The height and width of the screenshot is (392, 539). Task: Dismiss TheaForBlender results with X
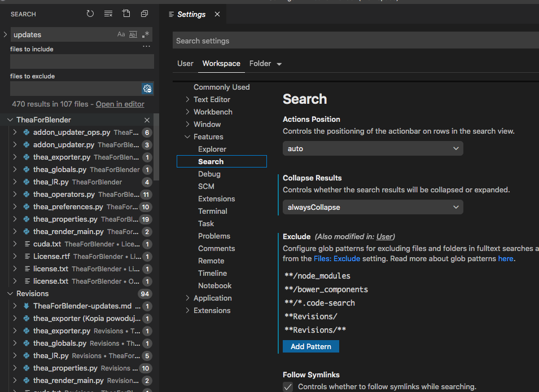coord(147,120)
